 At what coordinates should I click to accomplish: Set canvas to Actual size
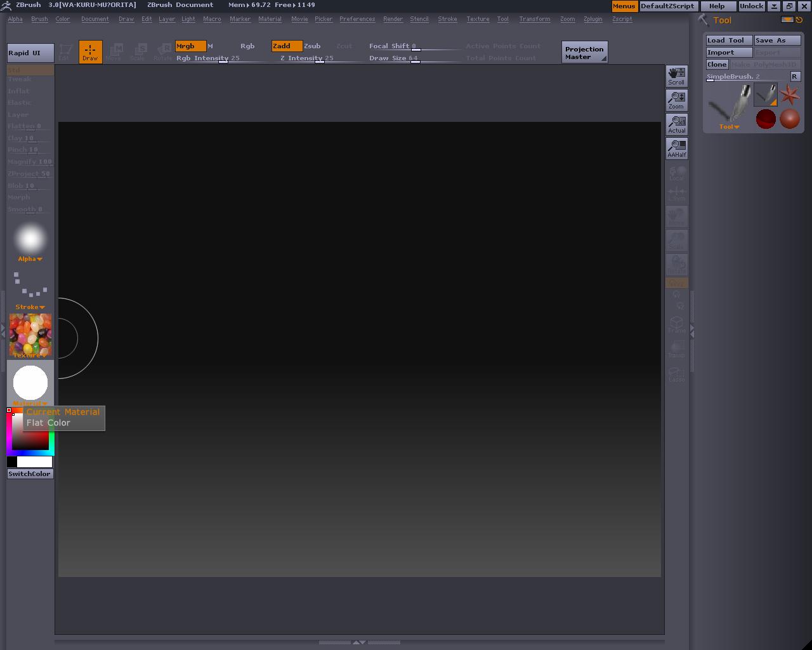(x=676, y=124)
